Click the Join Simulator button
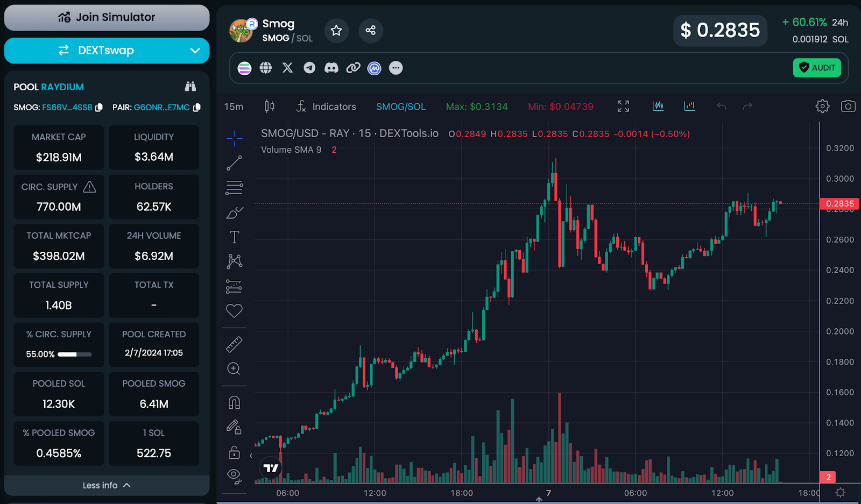 (107, 17)
